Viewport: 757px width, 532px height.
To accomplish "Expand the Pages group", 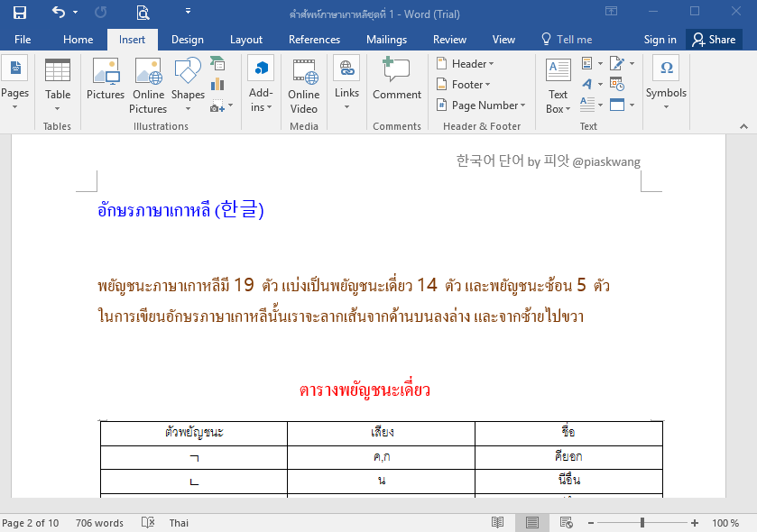I will [15, 83].
